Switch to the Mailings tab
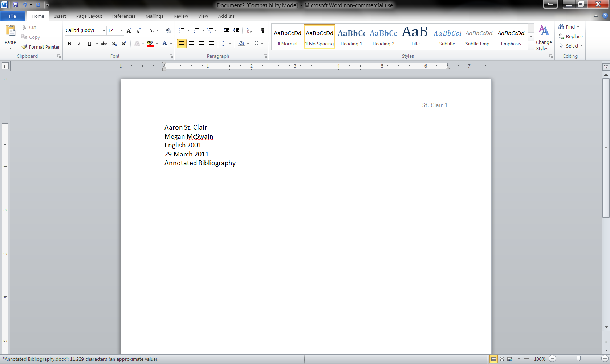Image resolution: width=610 pixels, height=364 pixels. pyautogui.click(x=154, y=16)
